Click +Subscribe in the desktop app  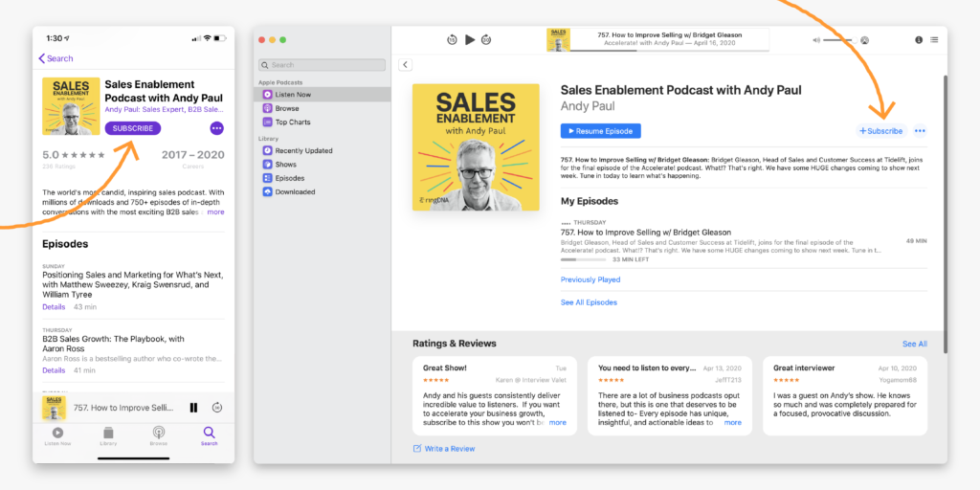(x=880, y=131)
